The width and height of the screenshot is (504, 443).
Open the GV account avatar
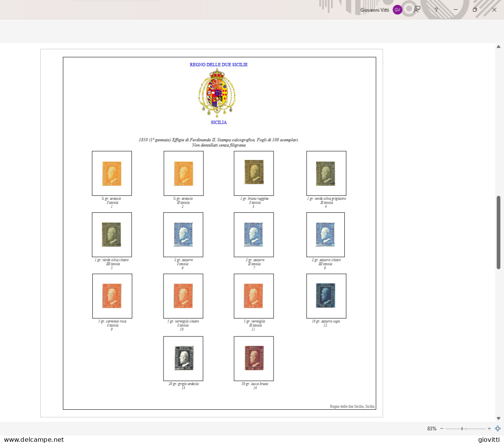click(x=397, y=10)
